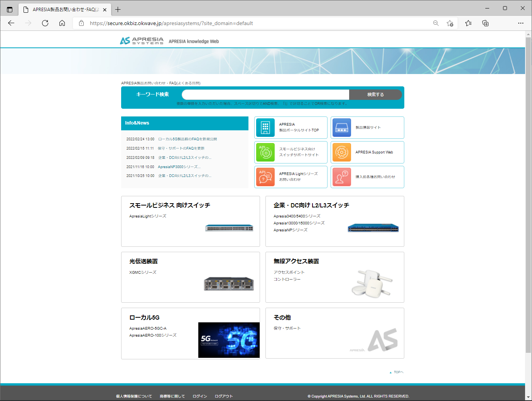Screen dimensions: 532x401
Task: Click the 検索する search button
Action: 375,94
